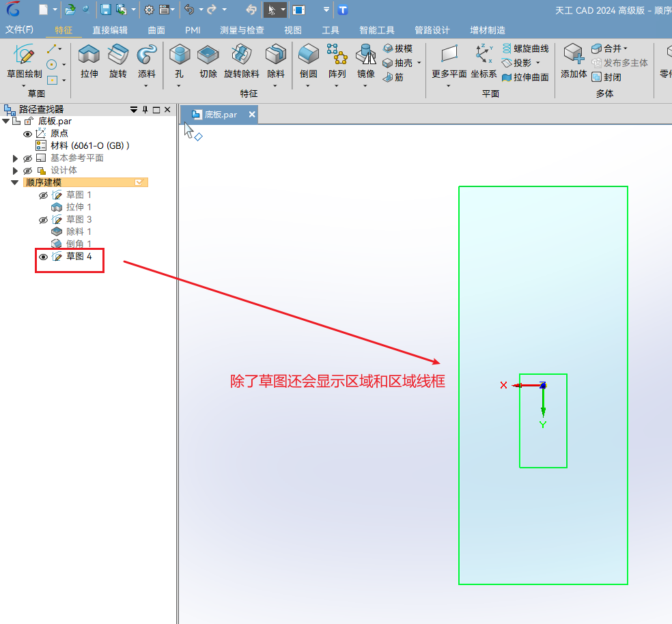Viewport: 672px width, 624px height.
Task: Toggle visibility of 原点 origin
Action: pyautogui.click(x=27, y=134)
